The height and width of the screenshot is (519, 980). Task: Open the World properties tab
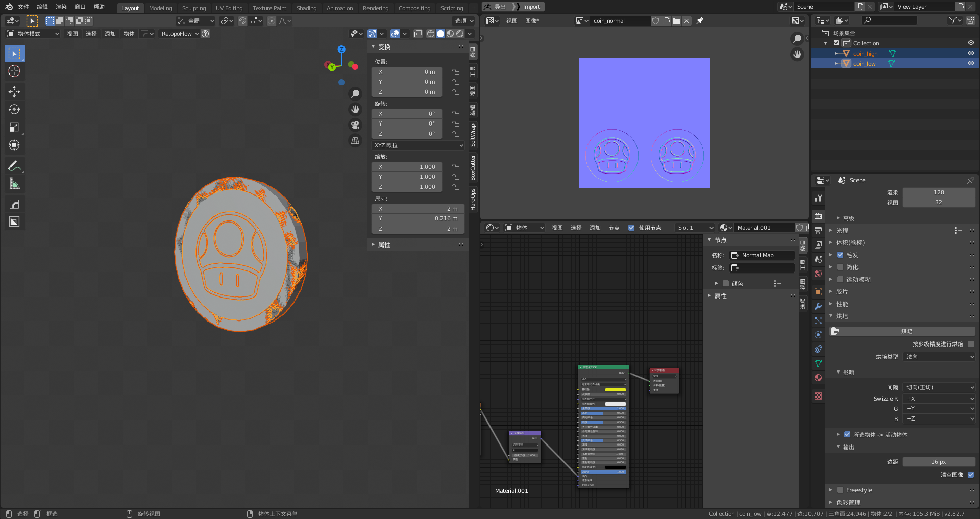pyautogui.click(x=818, y=274)
